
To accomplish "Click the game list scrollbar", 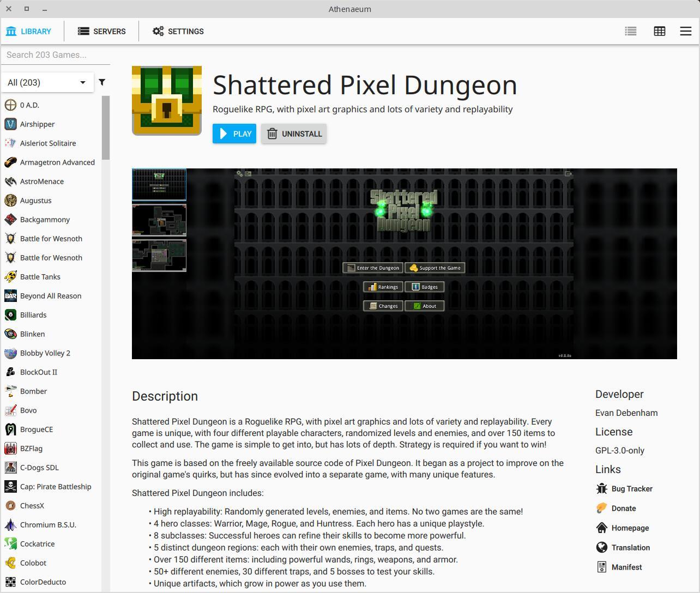I will (x=106, y=128).
